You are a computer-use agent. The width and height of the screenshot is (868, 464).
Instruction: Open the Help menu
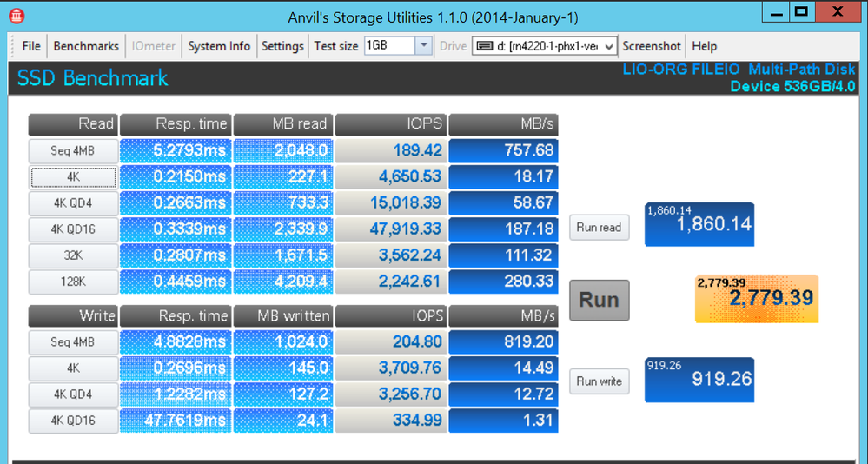704,46
